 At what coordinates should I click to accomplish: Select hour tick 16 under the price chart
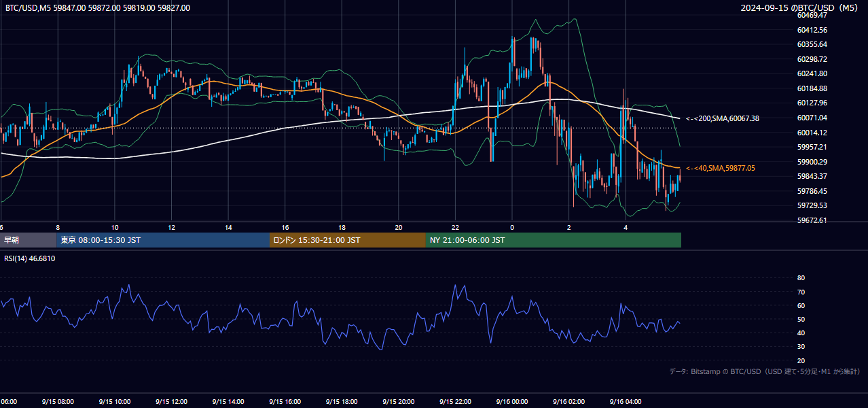pos(285,228)
